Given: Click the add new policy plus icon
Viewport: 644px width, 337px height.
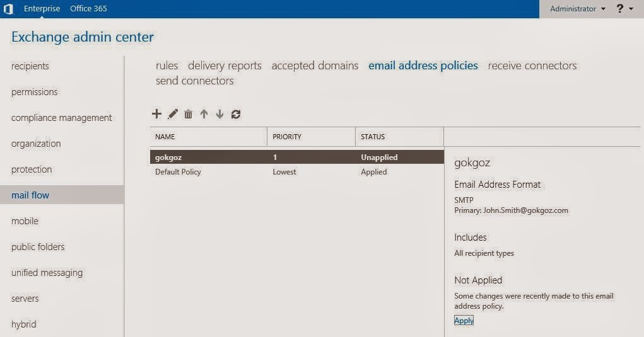Looking at the screenshot, I should pyautogui.click(x=157, y=114).
